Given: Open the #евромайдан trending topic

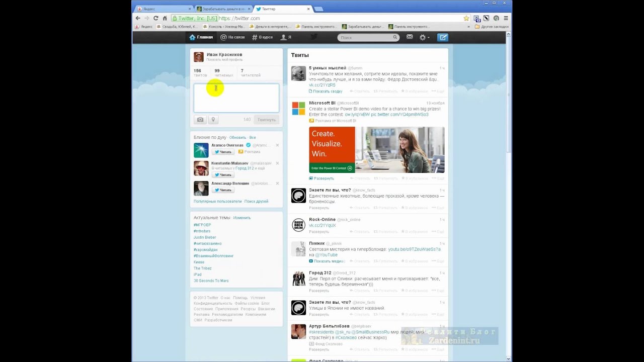Looking at the screenshot, I should pyautogui.click(x=207, y=249).
